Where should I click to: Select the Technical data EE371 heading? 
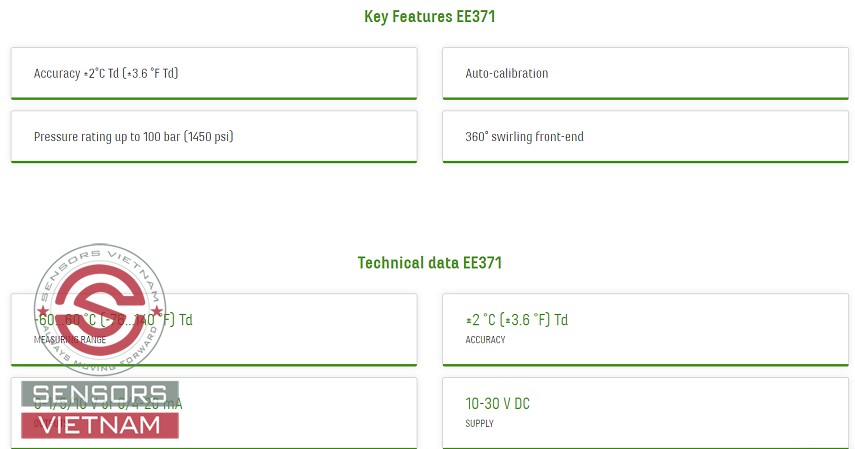429,263
